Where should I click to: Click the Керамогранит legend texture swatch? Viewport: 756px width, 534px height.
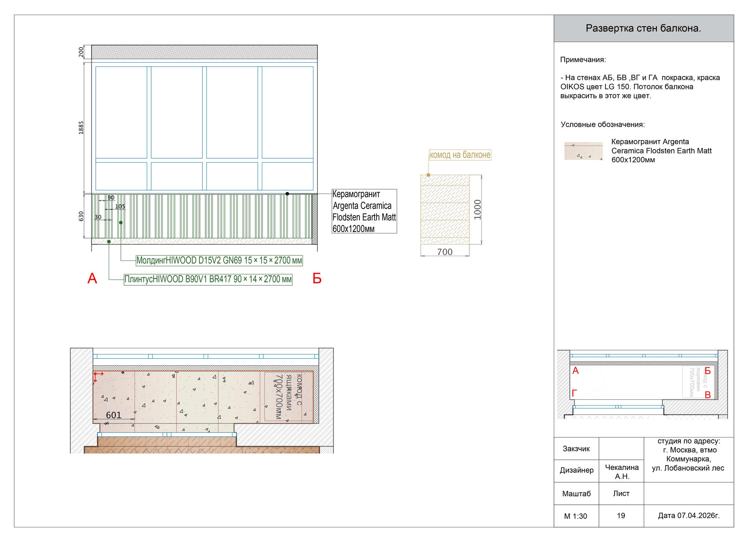(x=583, y=151)
